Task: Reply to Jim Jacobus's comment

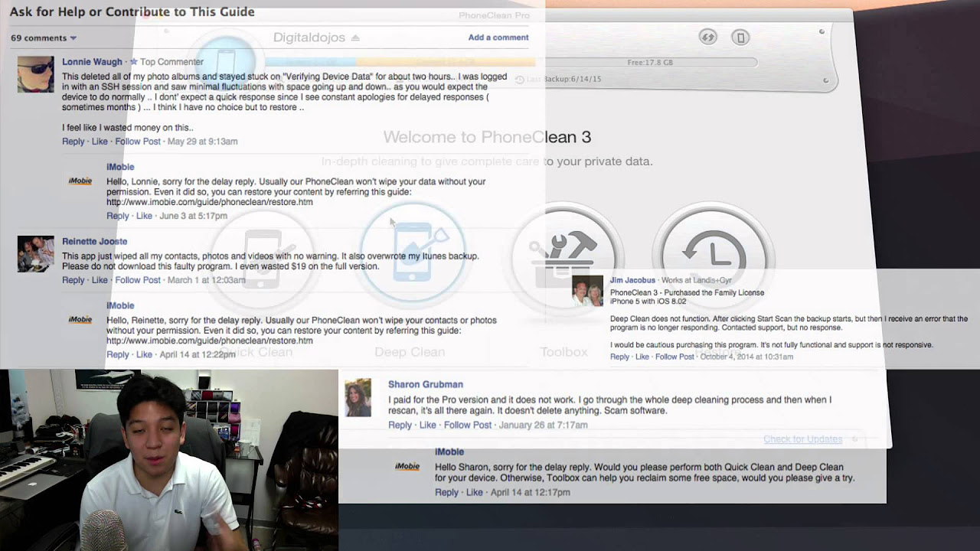Action: pyautogui.click(x=619, y=357)
